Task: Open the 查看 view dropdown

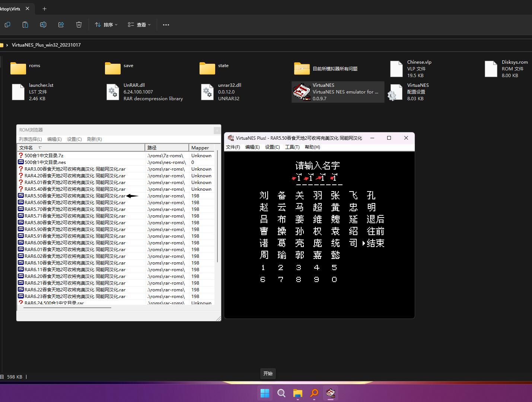Action: point(139,25)
